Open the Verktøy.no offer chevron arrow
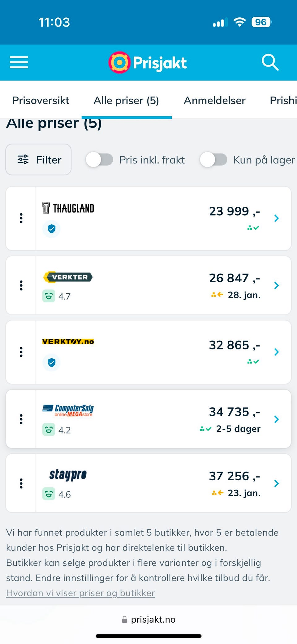 point(276,352)
